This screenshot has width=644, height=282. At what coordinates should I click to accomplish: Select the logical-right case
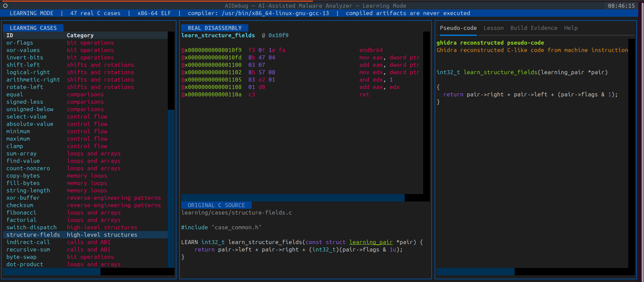click(x=85, y=72)
